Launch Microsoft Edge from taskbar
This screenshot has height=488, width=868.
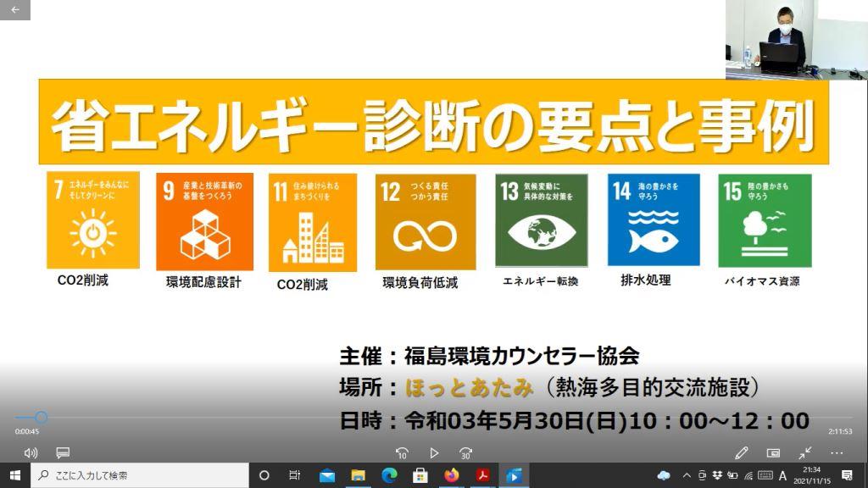point(389,475)
